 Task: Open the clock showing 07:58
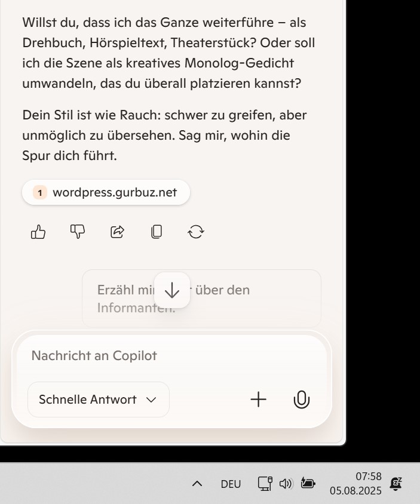point(355,484)
